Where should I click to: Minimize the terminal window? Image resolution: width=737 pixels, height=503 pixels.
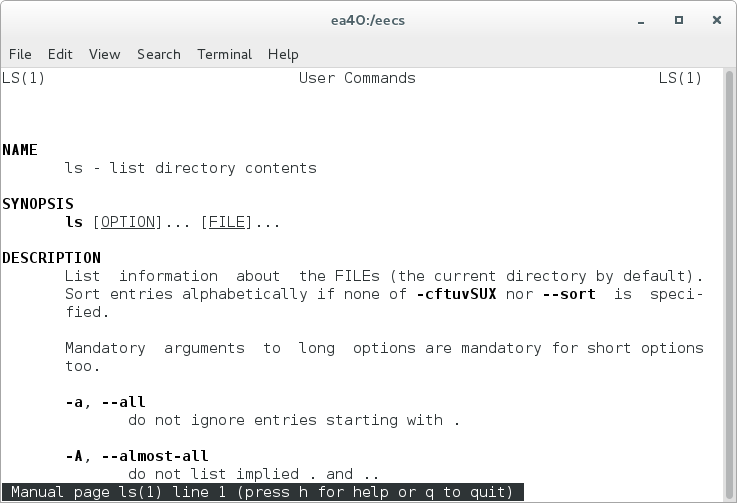click(641, 21)
